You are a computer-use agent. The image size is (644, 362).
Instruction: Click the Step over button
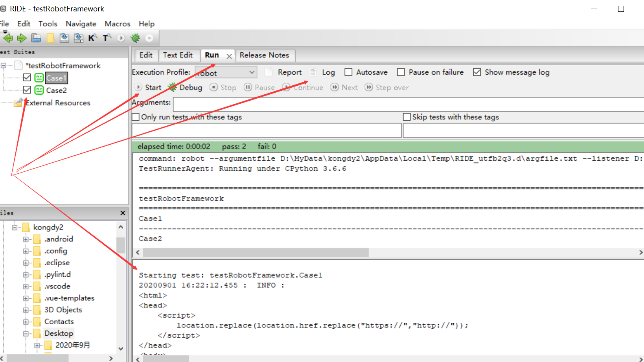[386, 87]
